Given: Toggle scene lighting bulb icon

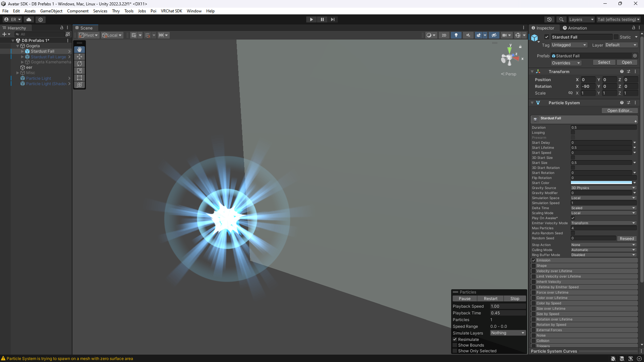Looking at the screenshot, I should tap(456, 35).
